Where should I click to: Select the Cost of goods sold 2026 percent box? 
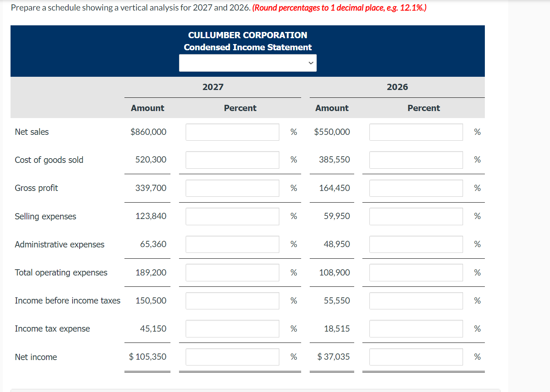(416, 160)
